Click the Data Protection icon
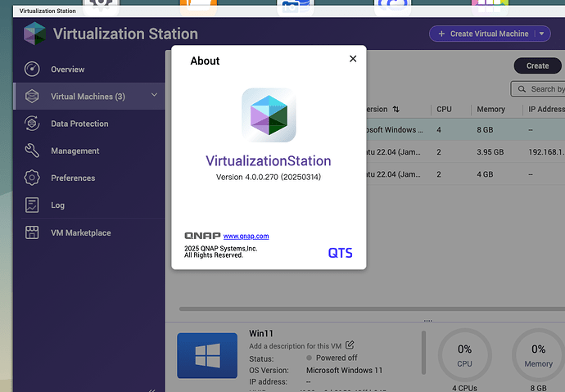 [x=32, y=123]
